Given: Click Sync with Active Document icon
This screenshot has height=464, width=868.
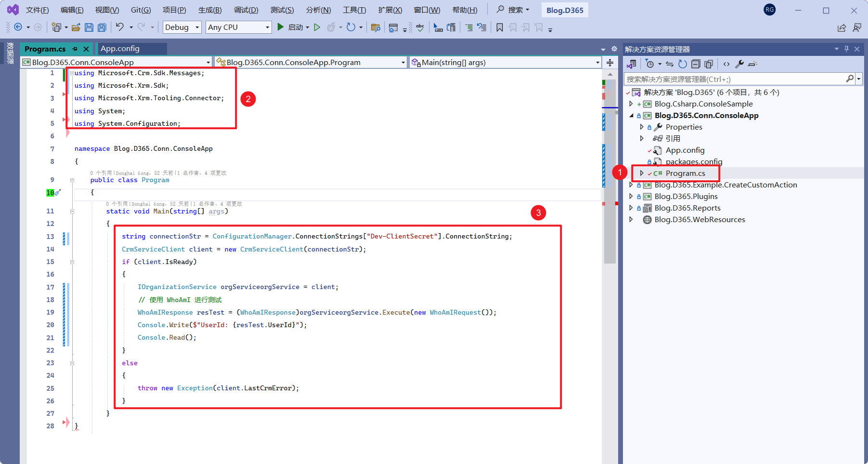Looking at the screenshot, I should click(670, 64).
